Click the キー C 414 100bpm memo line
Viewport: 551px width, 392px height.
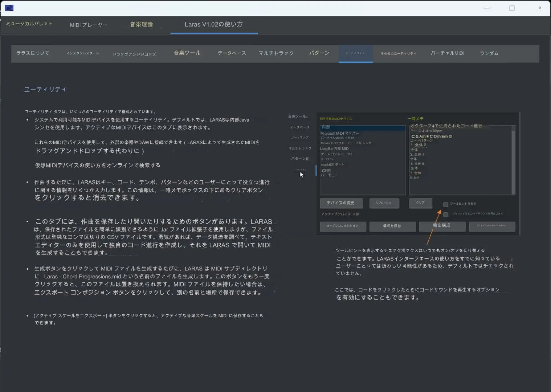(426, 131)
